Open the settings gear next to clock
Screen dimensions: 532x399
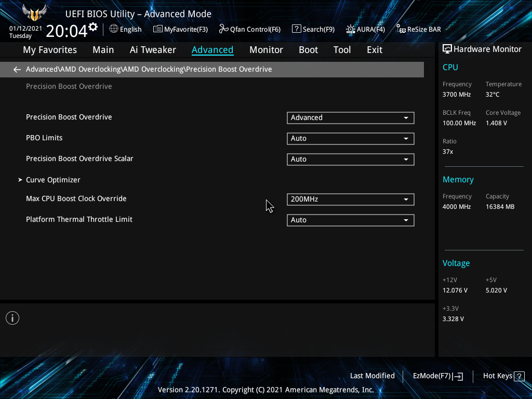coord(93,27)
